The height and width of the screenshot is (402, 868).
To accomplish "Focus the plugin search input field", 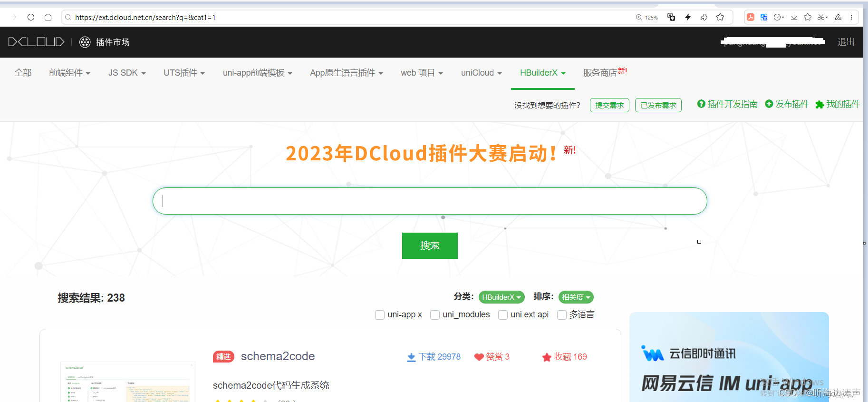I will tap(430, 201).
